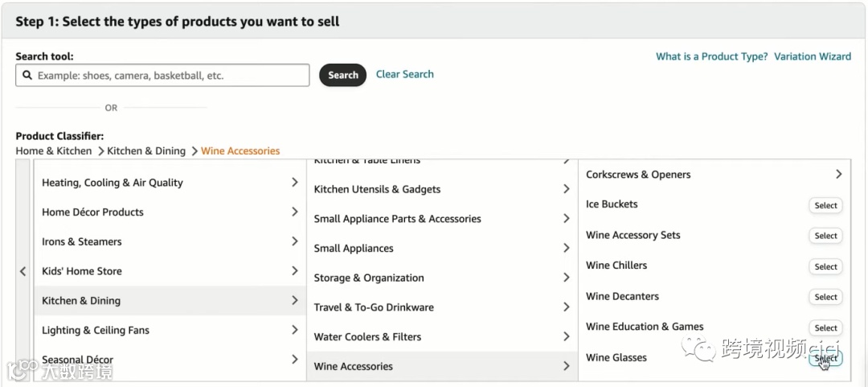
Task: Open the Storage & Organization chevron
Action: point(567,278)
